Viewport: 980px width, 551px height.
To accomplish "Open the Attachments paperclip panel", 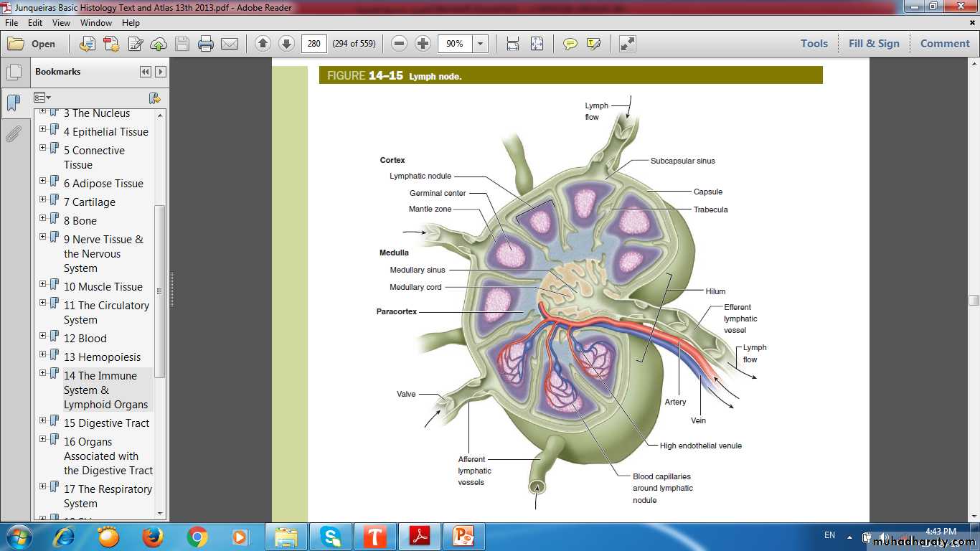I will click(x=14, y=134).
